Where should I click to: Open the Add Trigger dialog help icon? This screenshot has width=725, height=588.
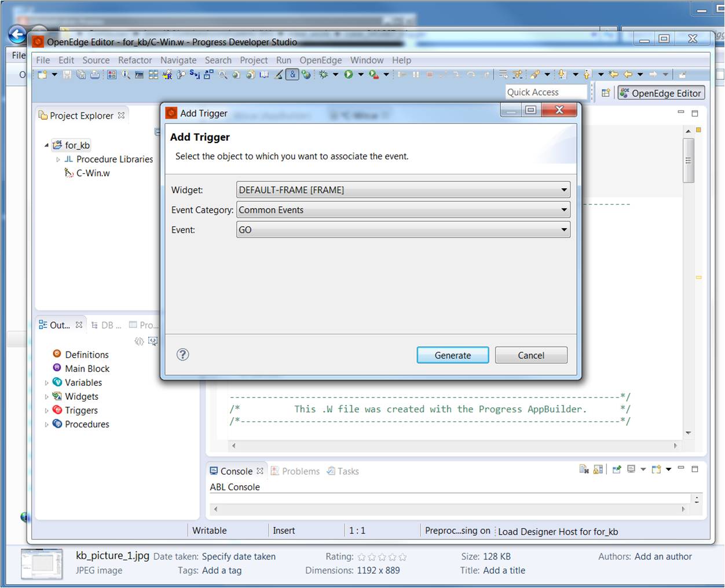[x=183, y=354]
